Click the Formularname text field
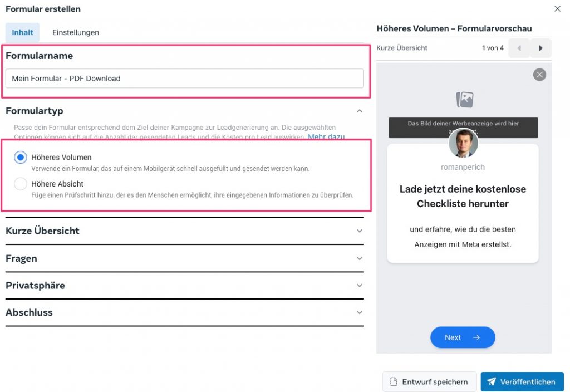This screenshot has height=392, width=570. pyautogui.click(x=184, y=79)
